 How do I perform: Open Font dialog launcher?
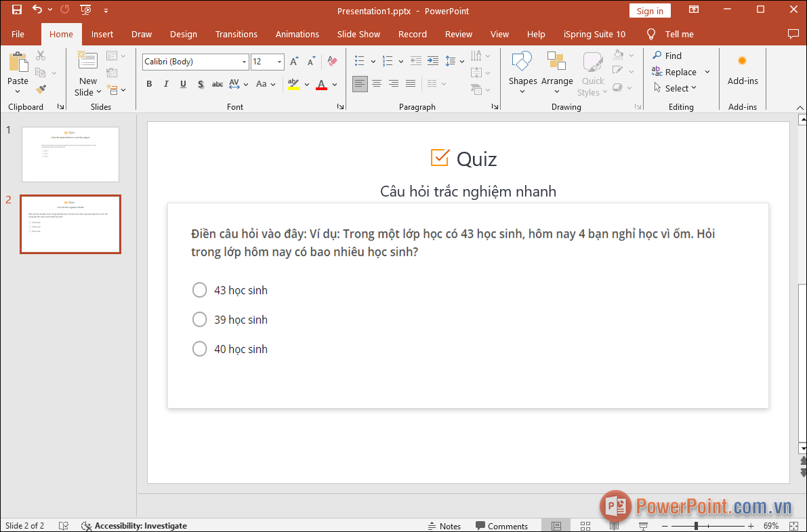340,106
